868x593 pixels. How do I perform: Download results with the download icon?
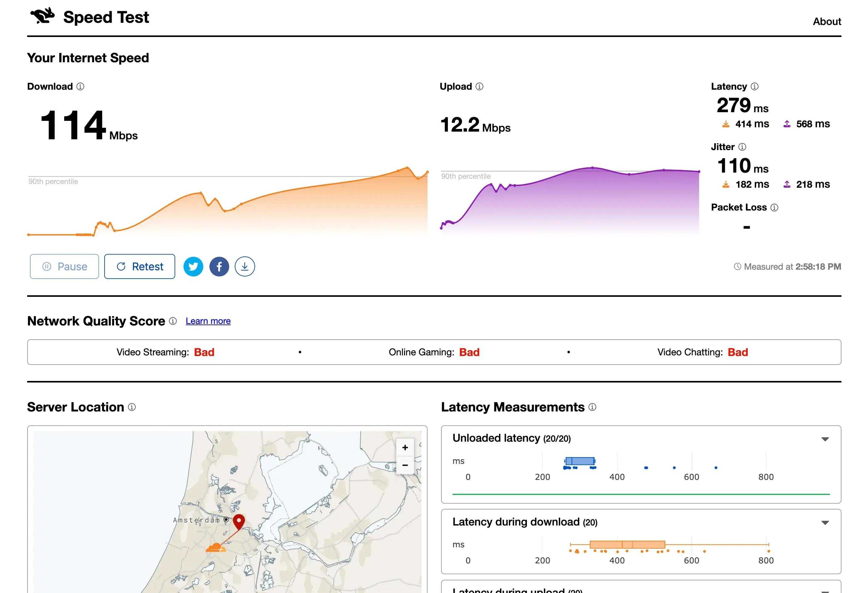245,267
